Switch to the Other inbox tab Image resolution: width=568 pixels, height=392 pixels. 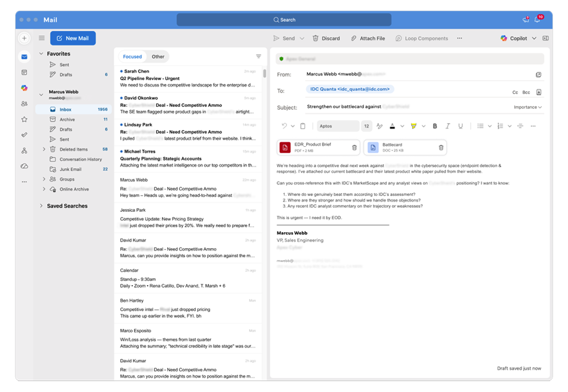click(158, 57)
